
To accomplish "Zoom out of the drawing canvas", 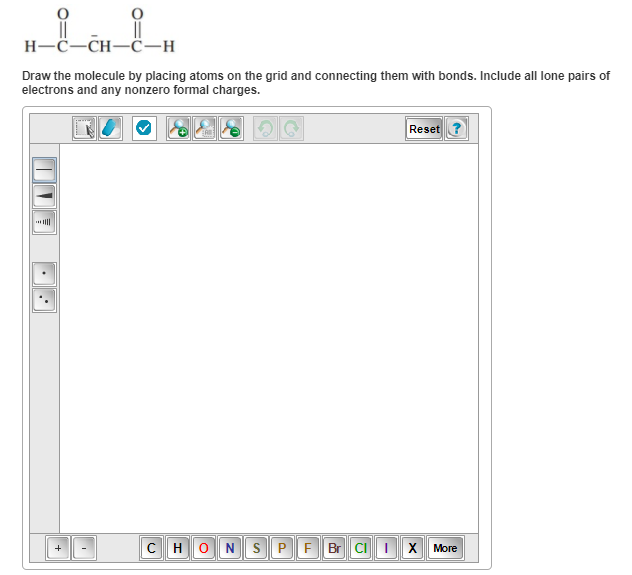I will point(231,129).
